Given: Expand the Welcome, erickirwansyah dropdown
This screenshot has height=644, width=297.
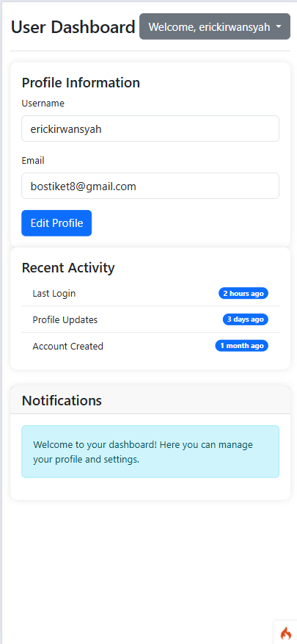Looking at the screenshot, I should click(x=215, y=26).
